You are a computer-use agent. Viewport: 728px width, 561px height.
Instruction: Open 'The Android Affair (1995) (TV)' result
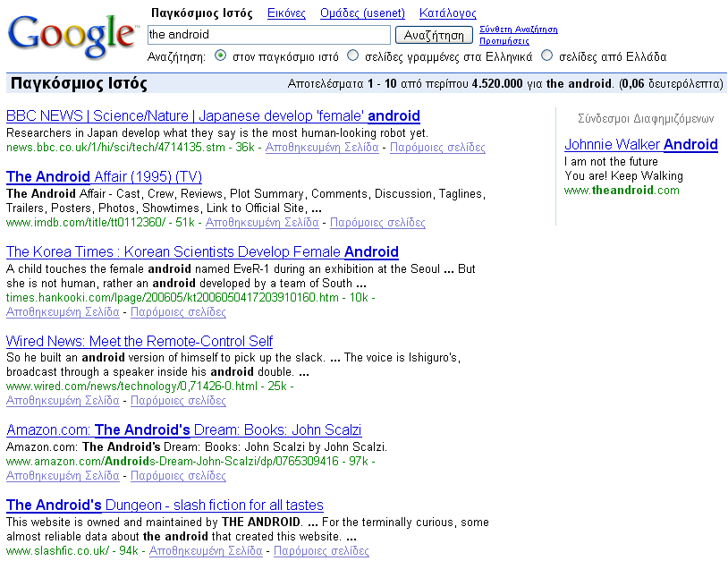(104, 176)
